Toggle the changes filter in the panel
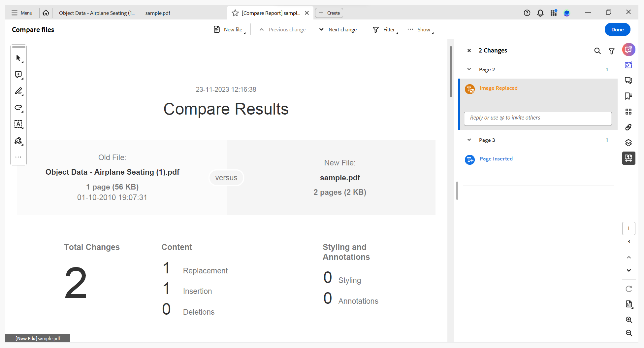The image size is (644, 348). pos(612,51)
